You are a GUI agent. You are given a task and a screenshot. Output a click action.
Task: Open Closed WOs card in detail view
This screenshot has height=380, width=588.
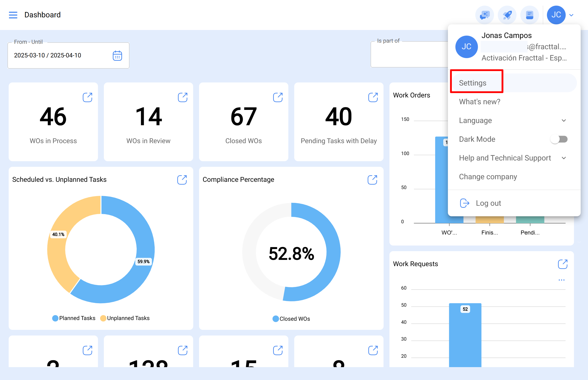[278, 97]
